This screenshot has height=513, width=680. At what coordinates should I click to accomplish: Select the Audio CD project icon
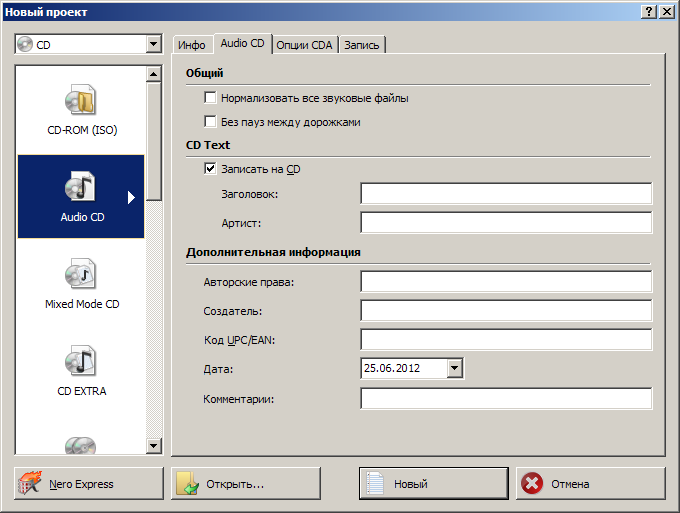(x=81, y=186)
